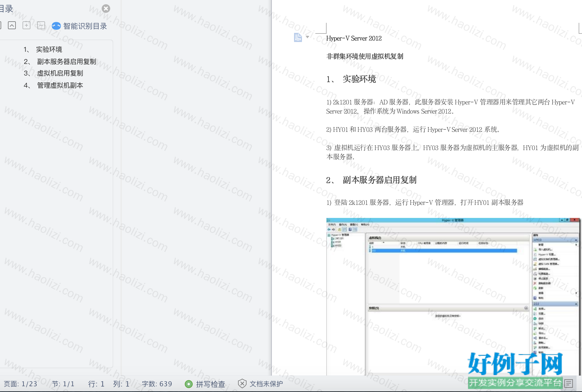Click the shield icon for document protection
This screenshot has height=392, width=582.
coord(242,384)
